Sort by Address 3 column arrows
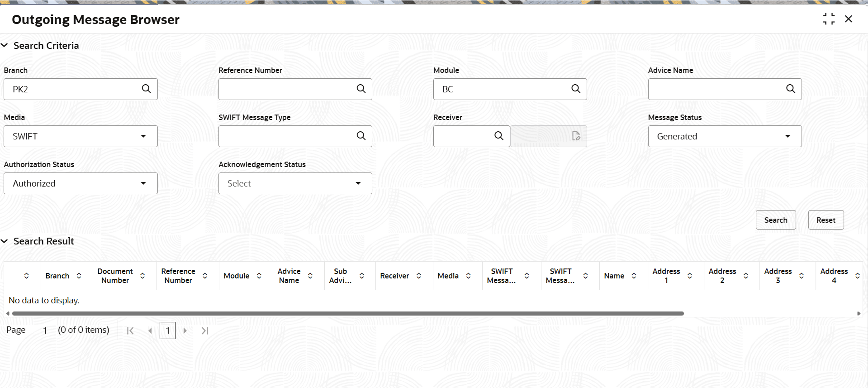The height and width of the screenshot is (388, 868). (802, 276)
